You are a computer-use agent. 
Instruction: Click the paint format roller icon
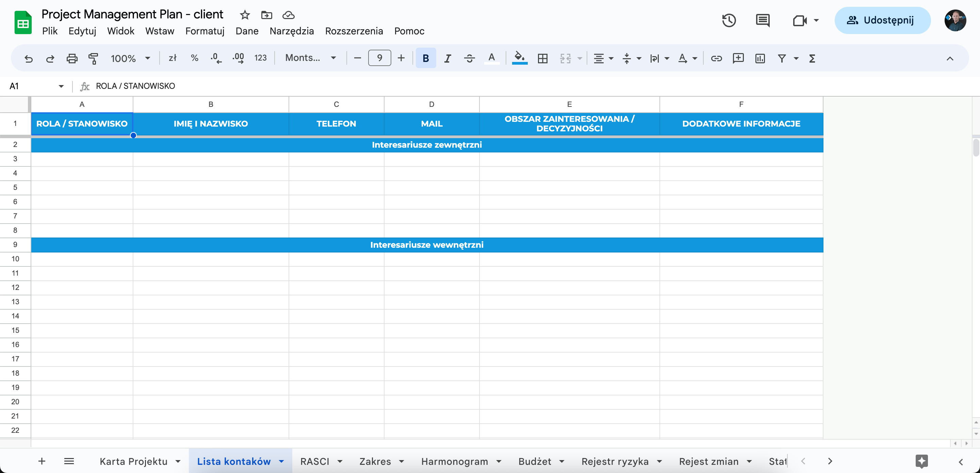pos(93,58)
